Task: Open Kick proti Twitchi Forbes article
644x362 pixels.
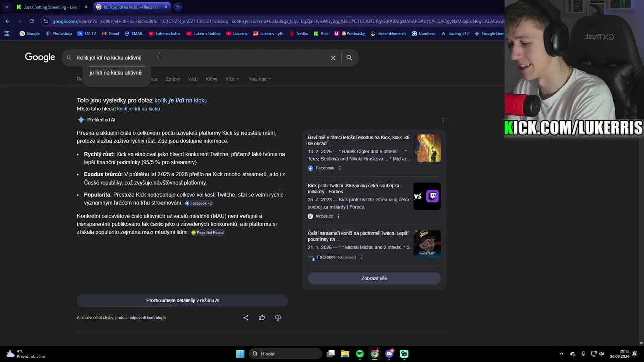Action: [354, 188]
